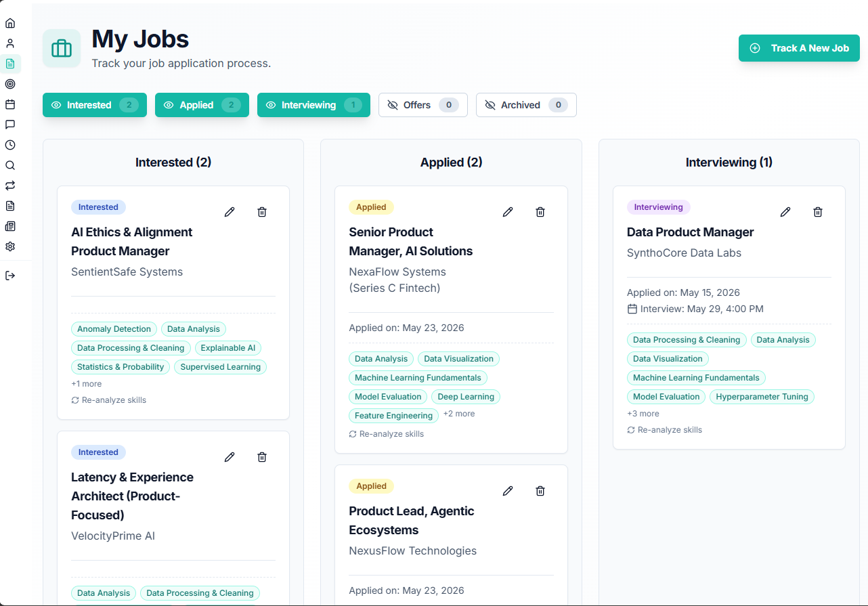
Task: Edit the Product Lead, Agentic Ecosystems card
Action: 508,491
